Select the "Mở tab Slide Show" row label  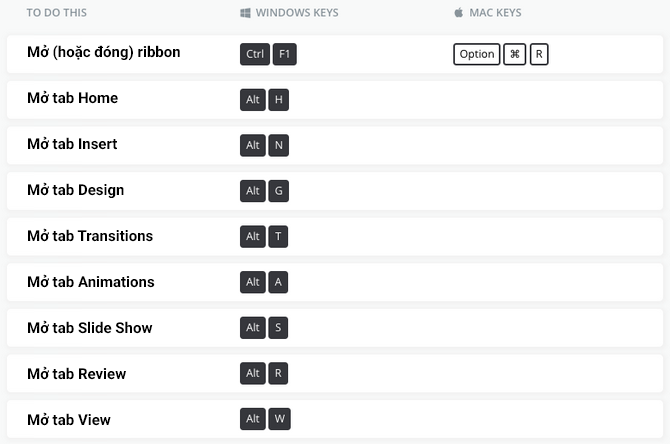90,328
